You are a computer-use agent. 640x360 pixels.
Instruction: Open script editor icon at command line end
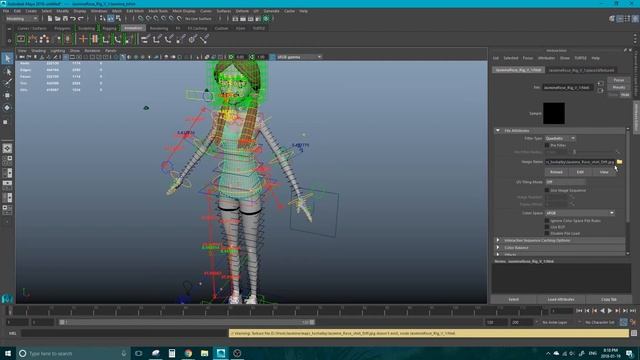click(x=634, y=333)
